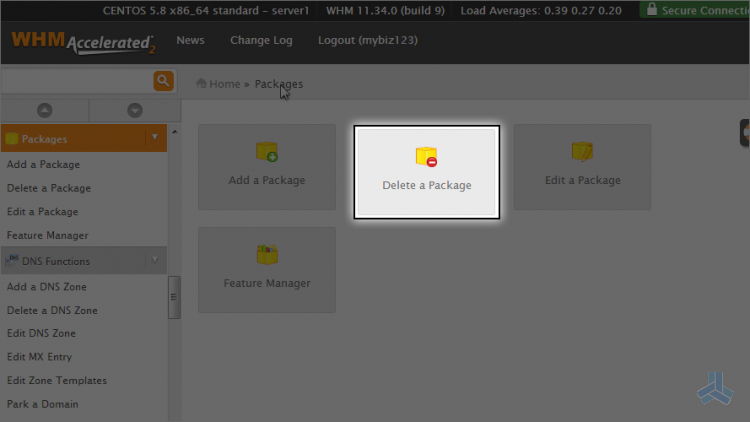Open the Change Log menu item

(261, 40)
